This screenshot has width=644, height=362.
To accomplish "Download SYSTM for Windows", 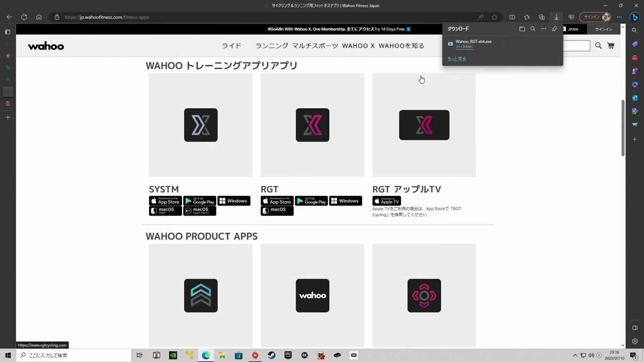I will click(x=234, y=201).
